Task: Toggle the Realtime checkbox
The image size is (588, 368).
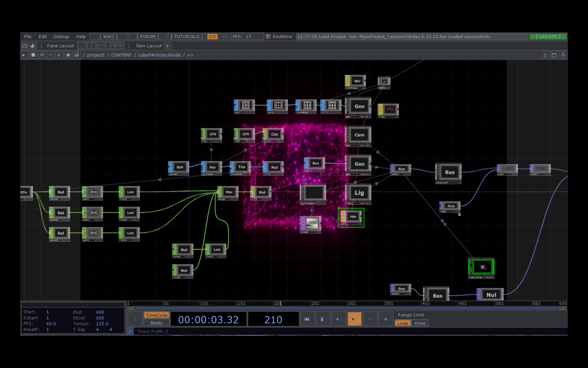Action: pyautogui.click(x=268, y=36)
